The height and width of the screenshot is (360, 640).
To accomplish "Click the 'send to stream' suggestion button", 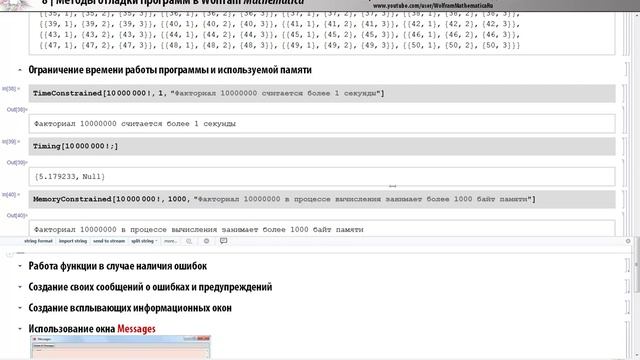I will click(x=109, y=241).
